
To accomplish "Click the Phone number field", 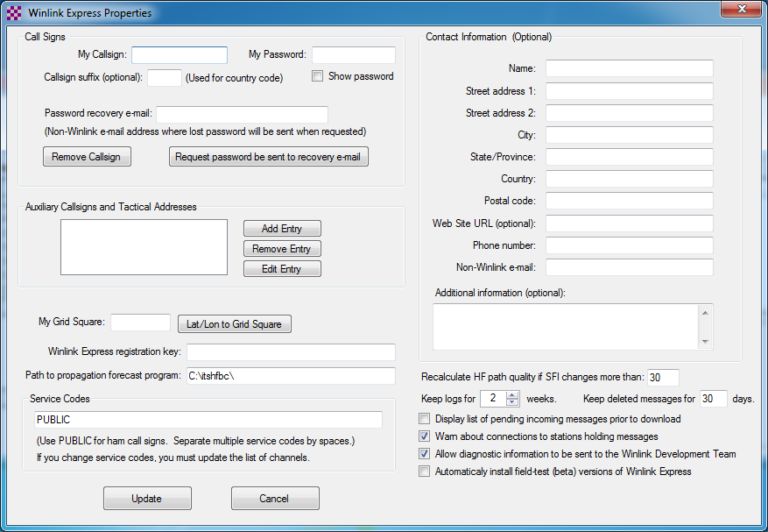I will [x=629, y=245].
